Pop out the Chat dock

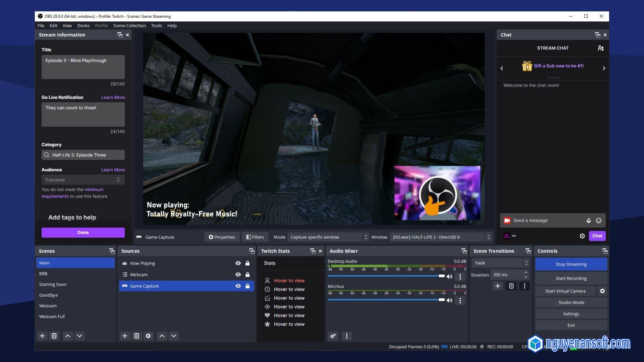coord(598,35)
